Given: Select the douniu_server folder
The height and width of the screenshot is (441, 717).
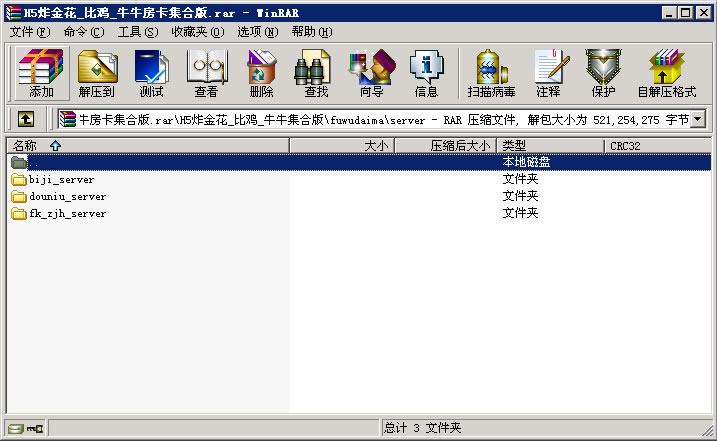Looking at the screenshot, I should click(66, 197).
